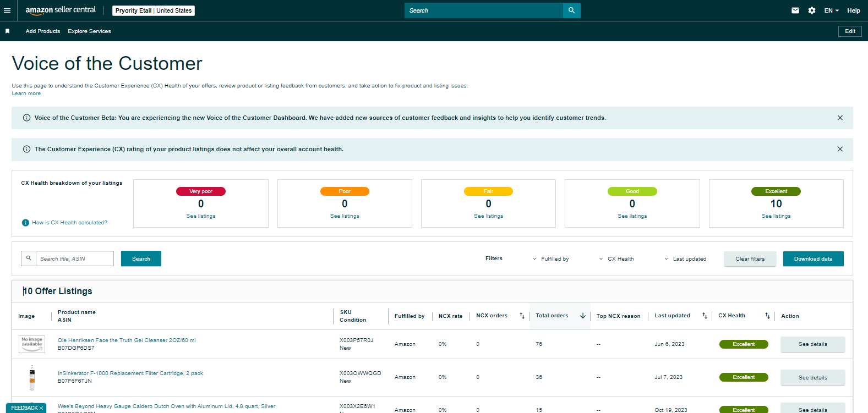The image size is (868, 413).
Task: Click the Good light-green badge
Action: point(632,191)
